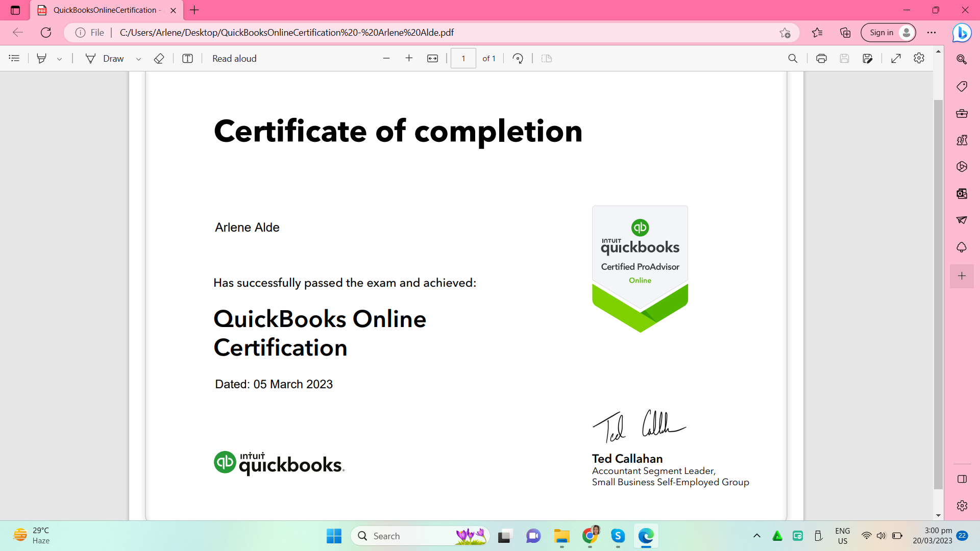The width and height of the screenshot is (980, 551).
Task: Add this page to favorites
Action: click(785, 33)
